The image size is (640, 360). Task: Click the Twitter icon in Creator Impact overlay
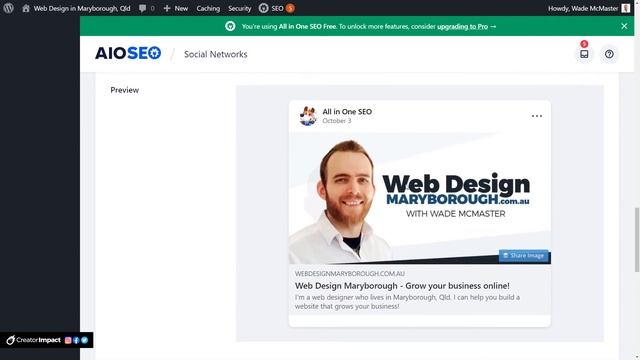tap(84, 340)
